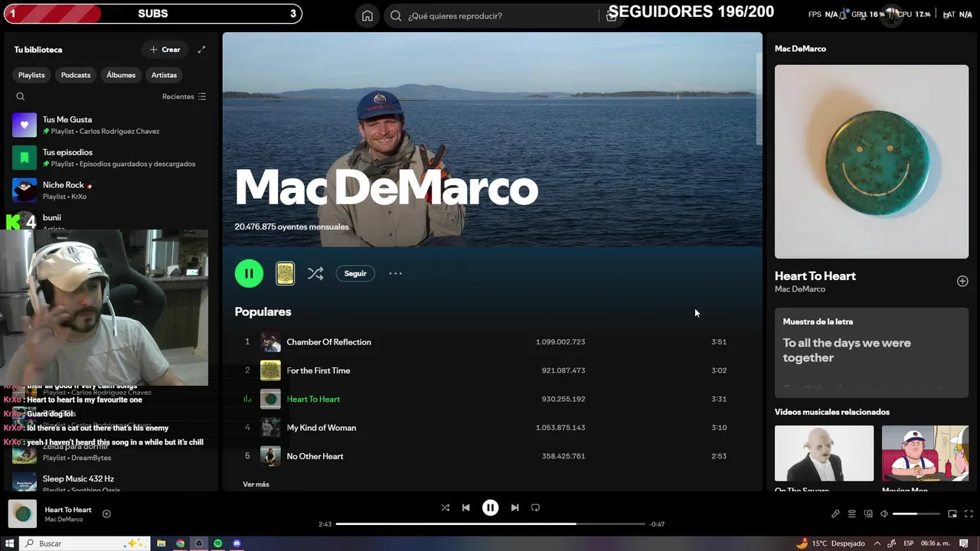The image size is (980, 551).
Task: Mute audio with the speaker icon
Action: pyautogui.click(x=884, y=514)
